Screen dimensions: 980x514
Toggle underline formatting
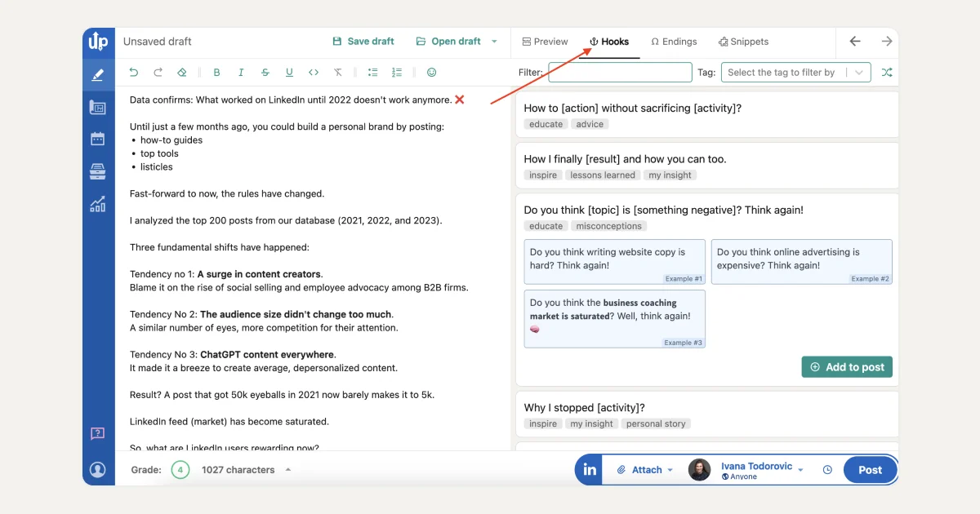pos(289,72)
